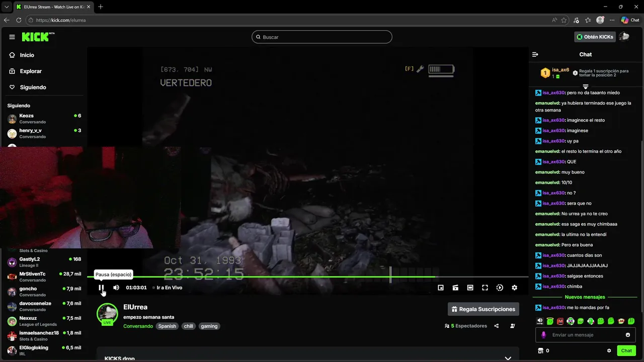Send message with green Chat button
The image size is (644, 362).
click(626, 350)
